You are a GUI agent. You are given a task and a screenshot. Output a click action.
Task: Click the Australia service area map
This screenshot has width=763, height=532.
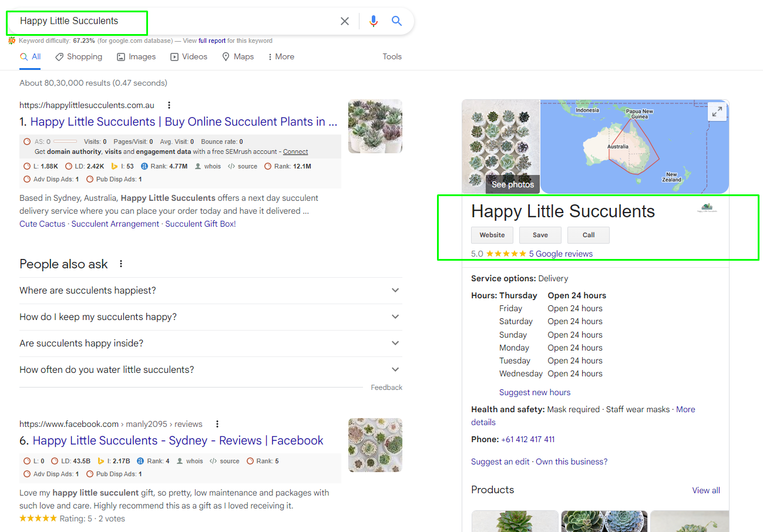634,147
